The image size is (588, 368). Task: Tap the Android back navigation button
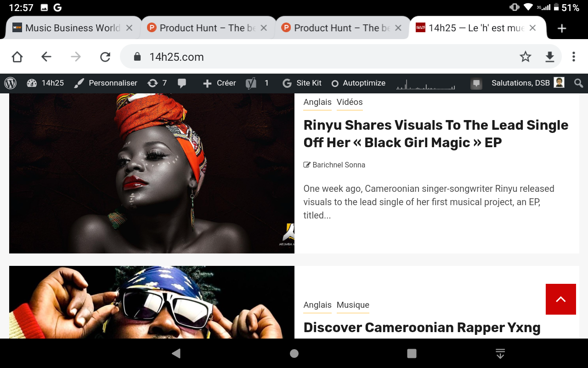point(176,353)
